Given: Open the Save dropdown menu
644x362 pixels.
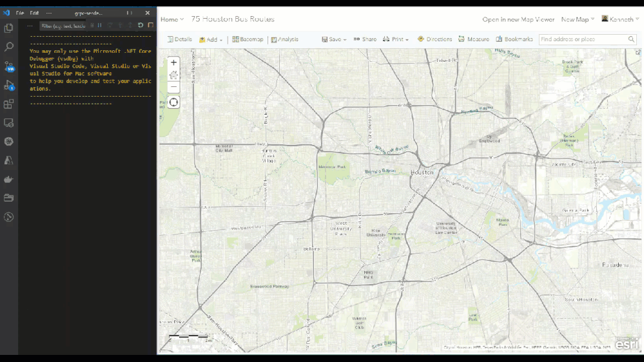Looking at the screenshot, I should pyautogui.click(x=335, y=39).
